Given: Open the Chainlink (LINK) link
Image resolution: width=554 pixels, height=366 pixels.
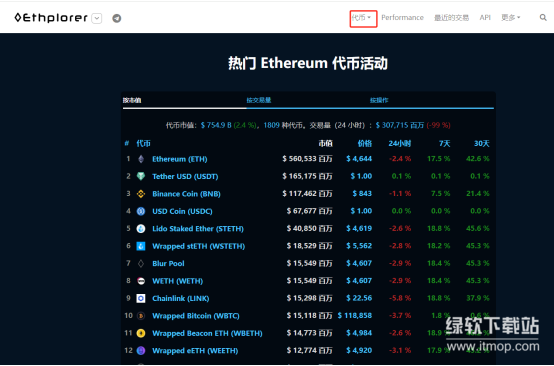Looking at the screenshot, I should [x=181, y=299].
